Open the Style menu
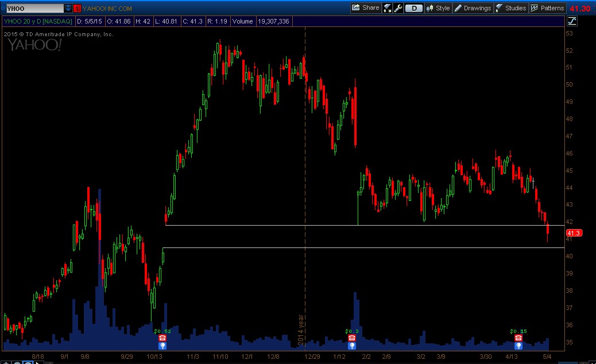The height and width of the screenshot is (364, 596). click(x=438, y=8)
